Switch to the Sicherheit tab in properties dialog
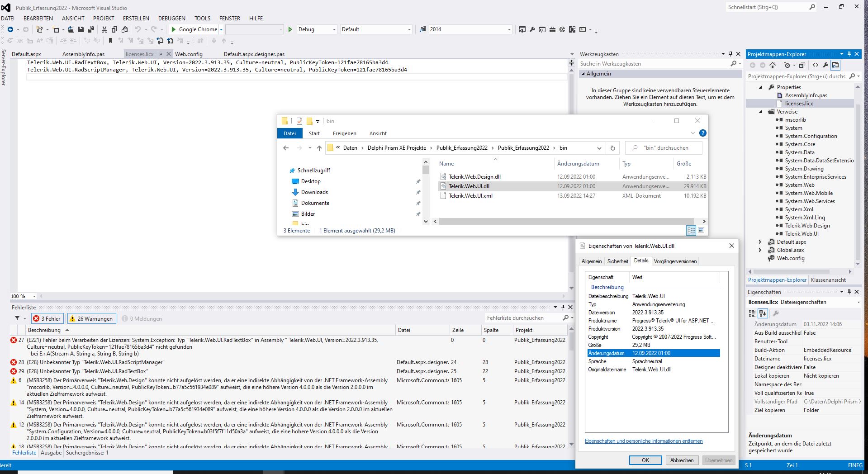This screenshot has height=474, width=868. click(617, 261)
